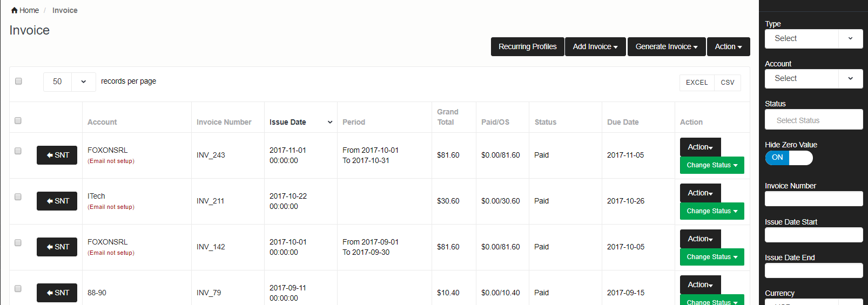Viewport: 868px width, 305px height.
Task: Click the Invoice breadcrumb item
Action: pos(65,10)
